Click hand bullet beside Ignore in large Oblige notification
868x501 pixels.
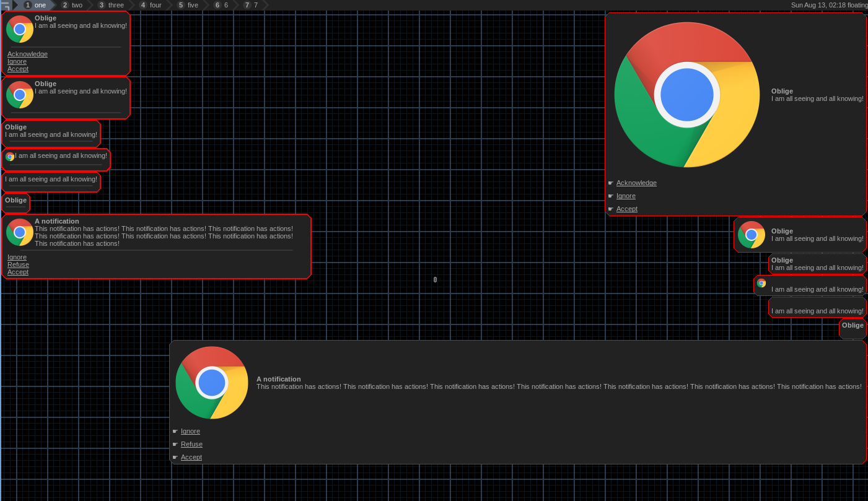(610, 196)
